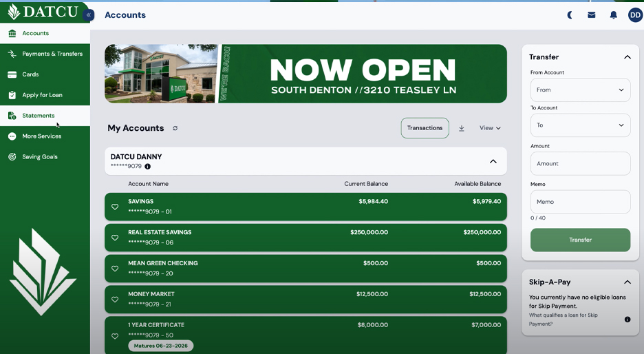644x354 pixels.
Task: Collapse the DATCU DANNY account group
Action: 493,161
